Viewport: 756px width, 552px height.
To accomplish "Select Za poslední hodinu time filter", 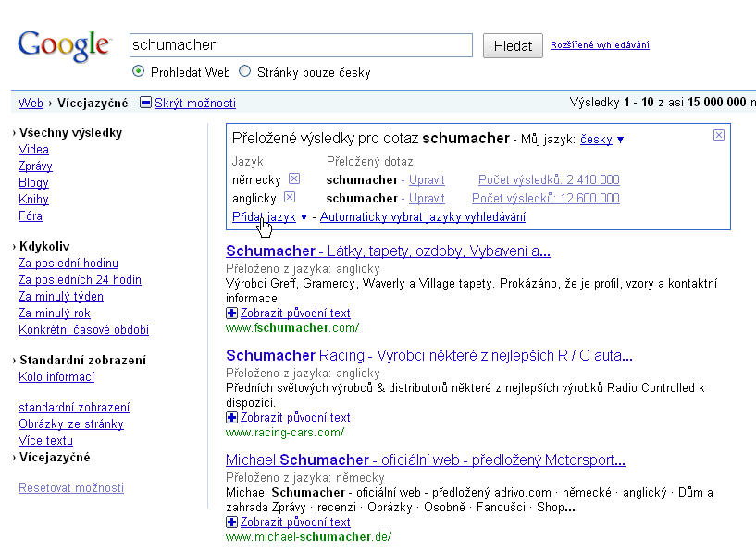I will (68, 263).
